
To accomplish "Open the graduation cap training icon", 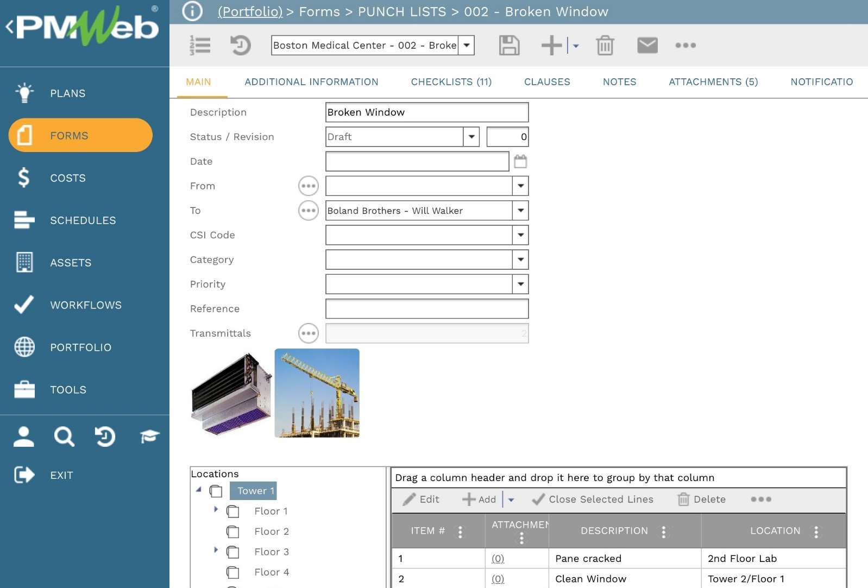I will [x=149, y=437].
